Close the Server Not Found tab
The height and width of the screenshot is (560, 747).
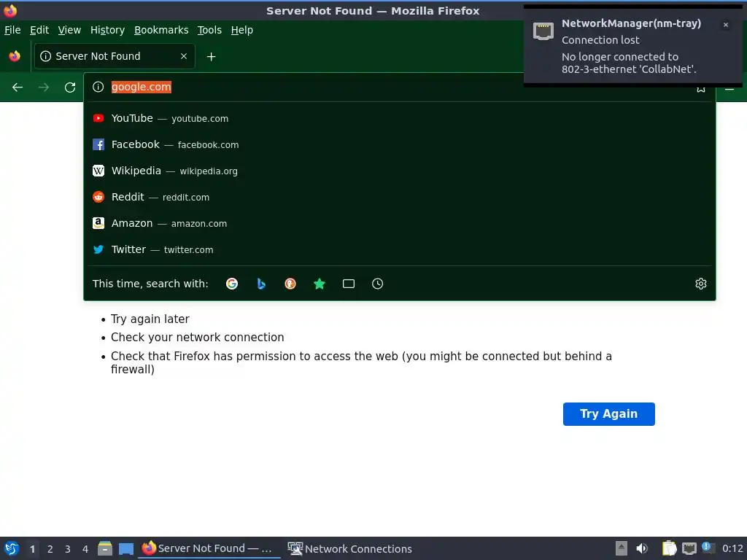pyautogui.click(x=184, y=56)
